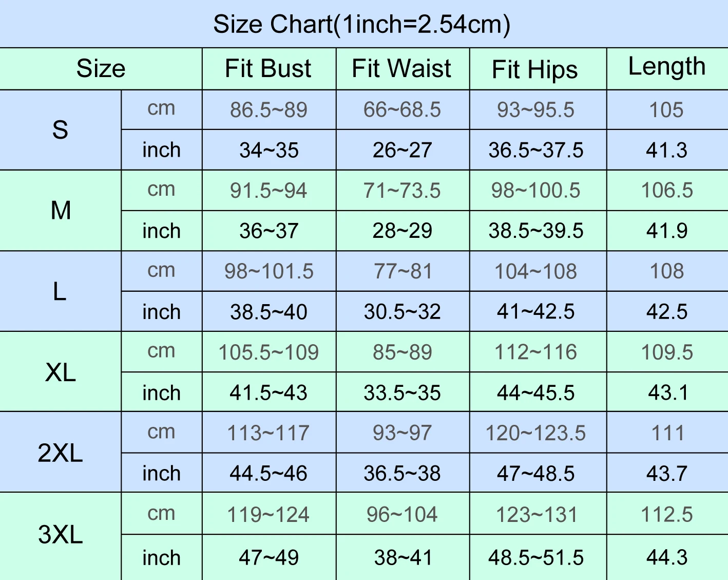Select the 28~29 waist inch cell
The image size is (728, 580).
click(403, 231)
